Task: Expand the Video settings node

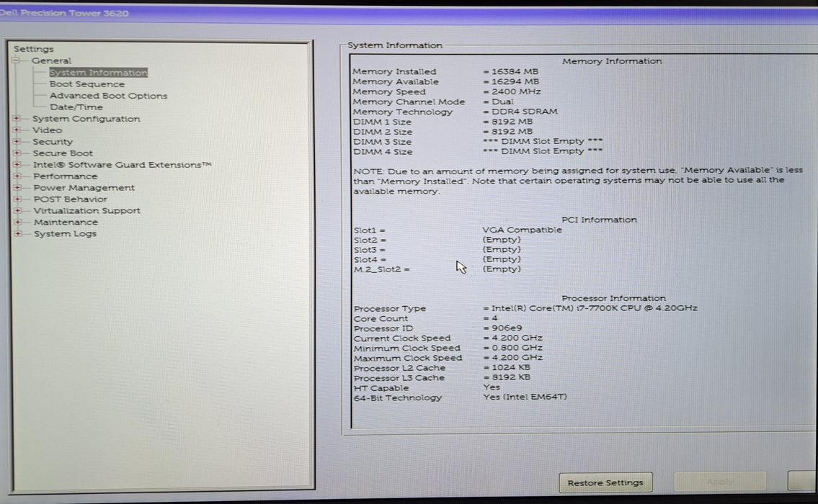Action: (x=17, y=130)
